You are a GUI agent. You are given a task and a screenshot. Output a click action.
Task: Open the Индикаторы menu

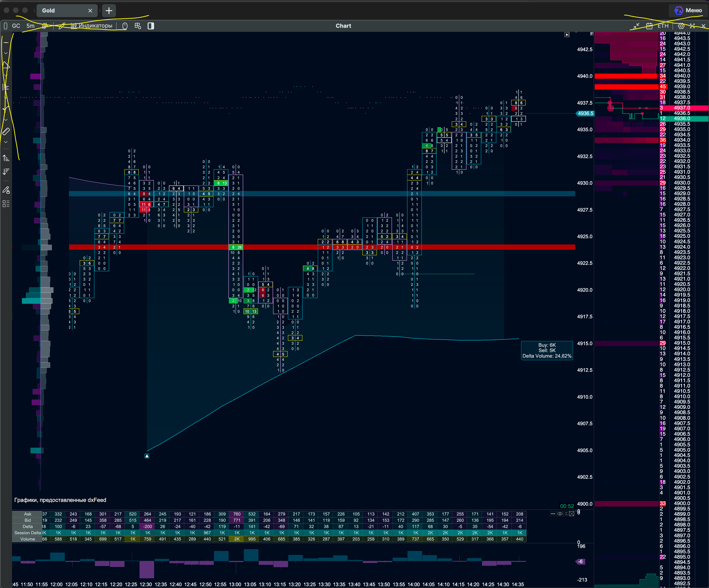click(91, 26)
